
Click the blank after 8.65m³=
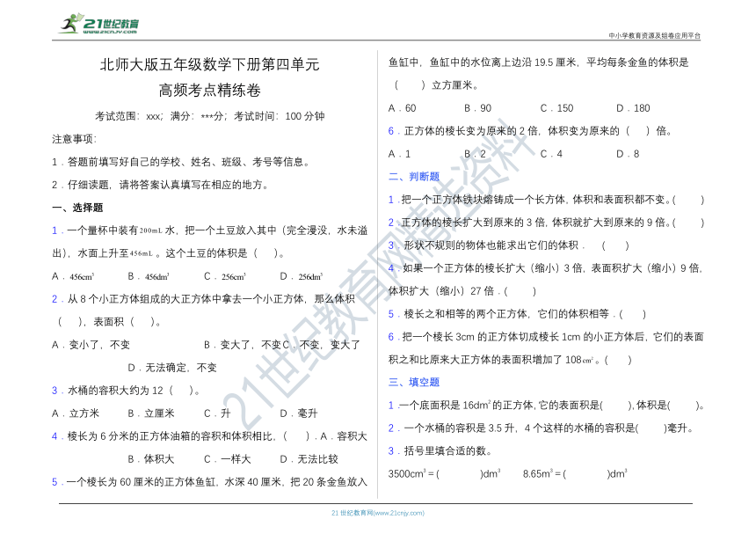click(586, 474)
